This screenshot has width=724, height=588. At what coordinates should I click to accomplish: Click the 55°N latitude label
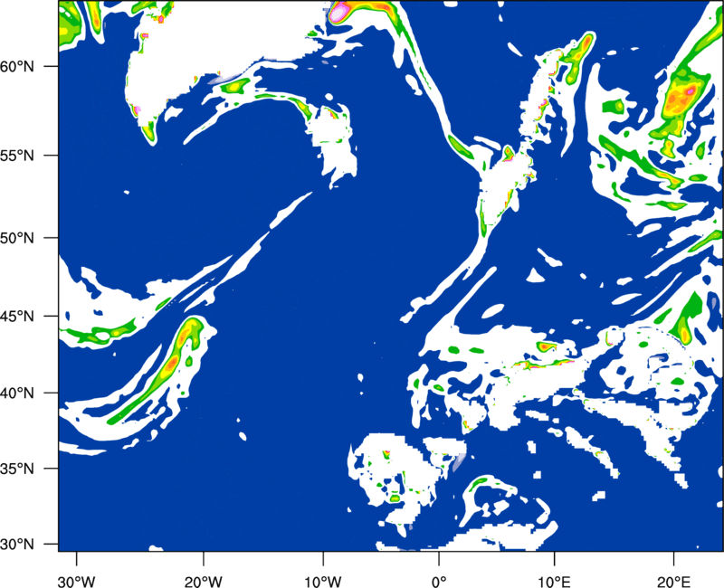point(17,156)
